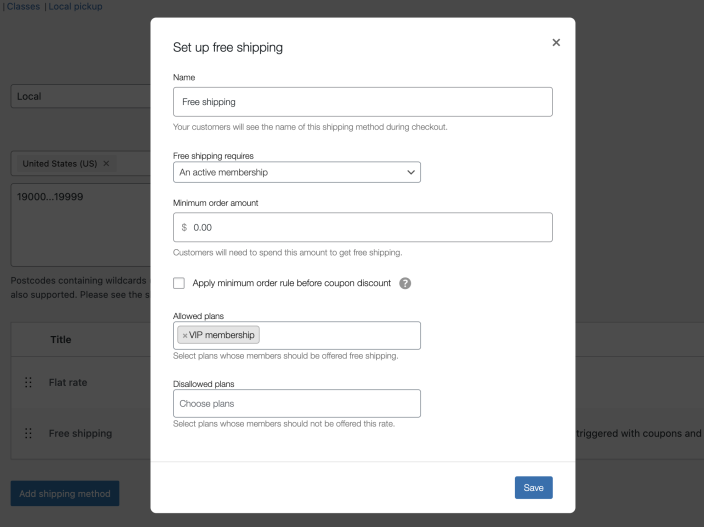
Task: Remove VIP membership tag from allowed plans
Action: 185,335
